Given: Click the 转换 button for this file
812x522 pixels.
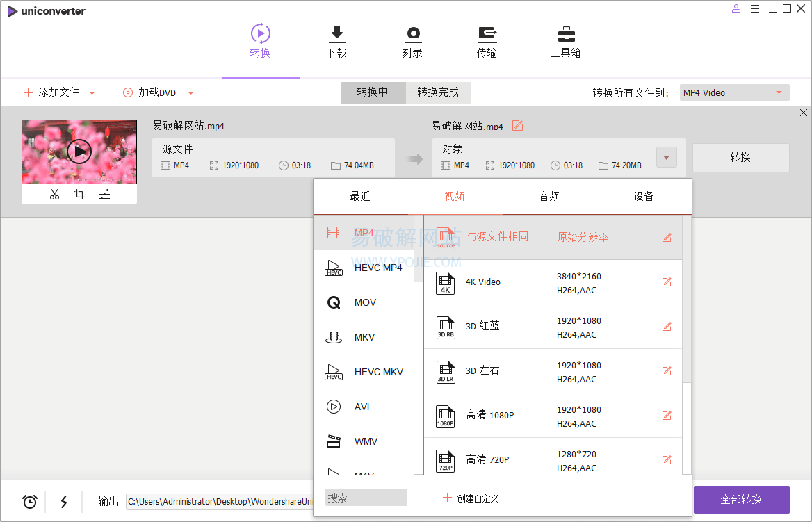Looking at the screenshot, I should click(x=740, y=157).
